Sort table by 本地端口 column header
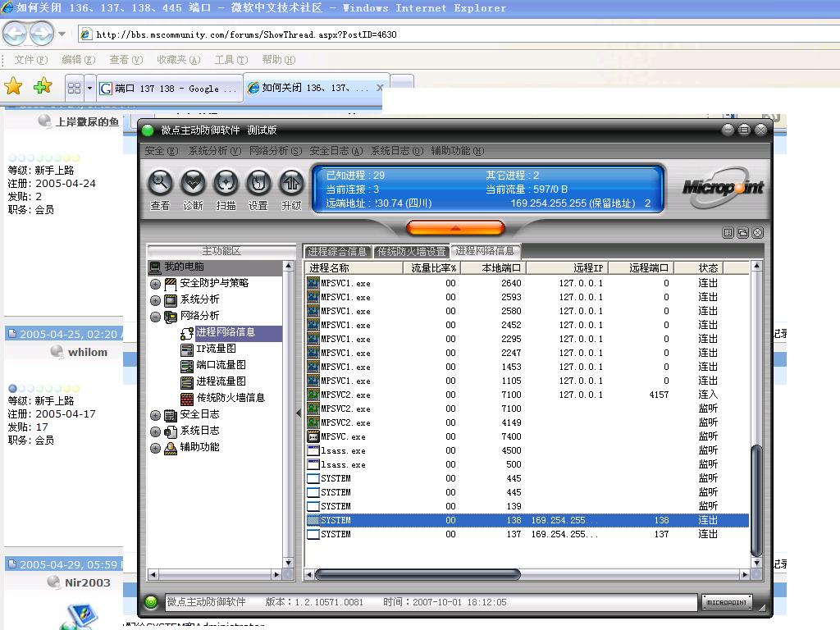 [x=493, y=268]
